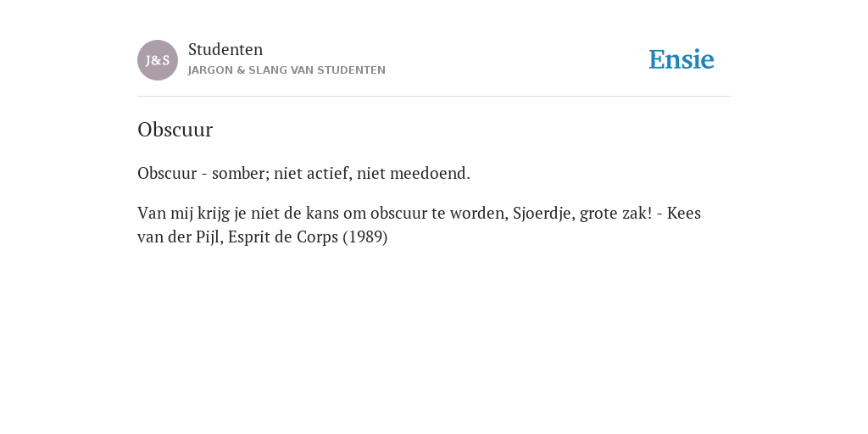Click the J&S round avatar icon
Screen dimensions: 868x434
click(x=158, y=60)
